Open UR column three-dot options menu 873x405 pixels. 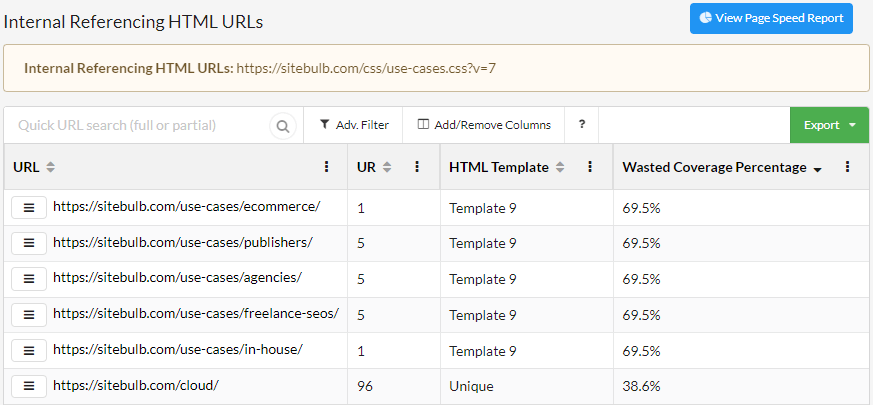[417, 167]
